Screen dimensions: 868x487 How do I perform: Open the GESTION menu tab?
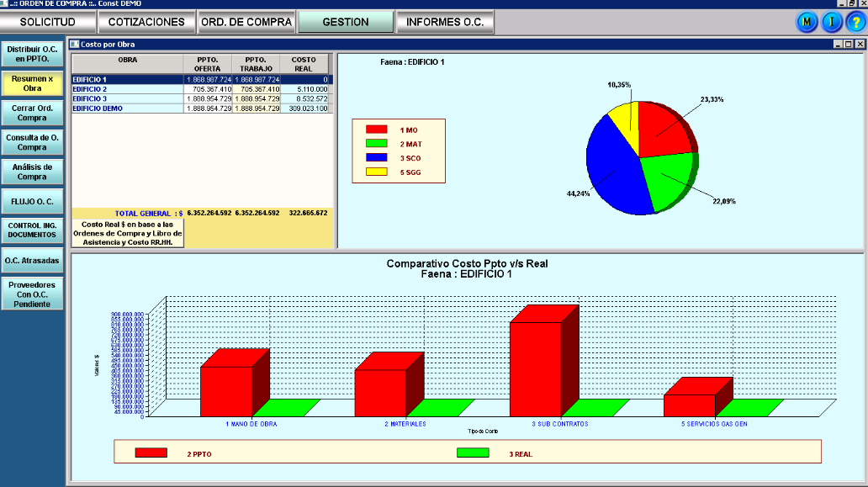click(x=346, y=22)
